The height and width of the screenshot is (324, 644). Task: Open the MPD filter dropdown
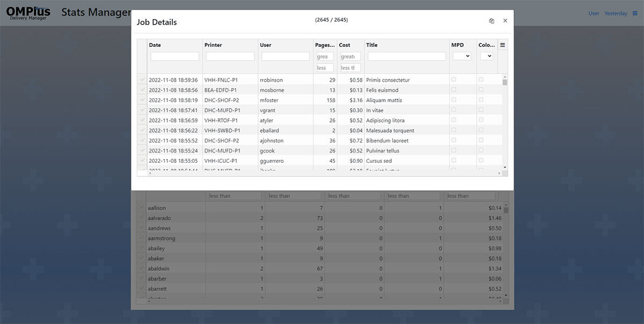coord(462,56)
